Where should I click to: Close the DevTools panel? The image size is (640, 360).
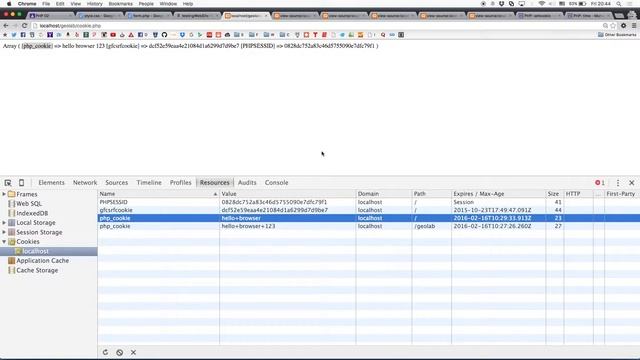(631, 183)
